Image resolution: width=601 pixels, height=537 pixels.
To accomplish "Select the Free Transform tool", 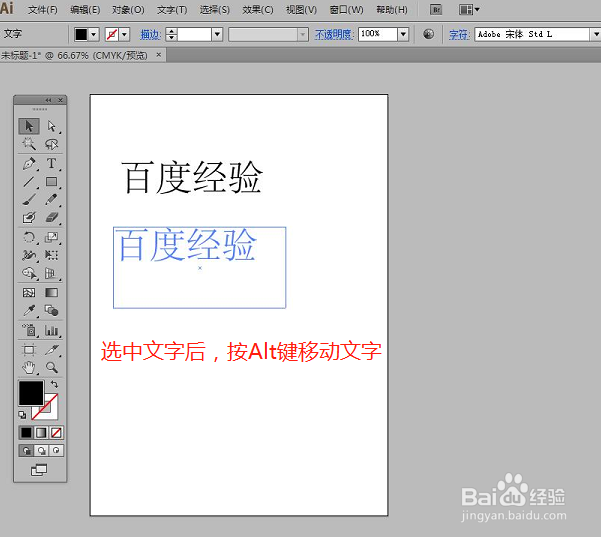I will [x=51, y=255].
